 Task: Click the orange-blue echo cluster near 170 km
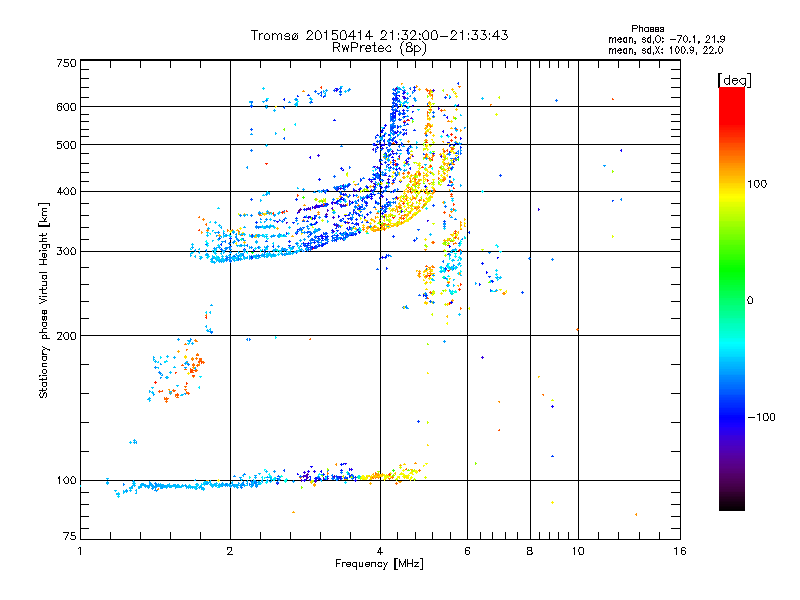(x=176, y=370)
